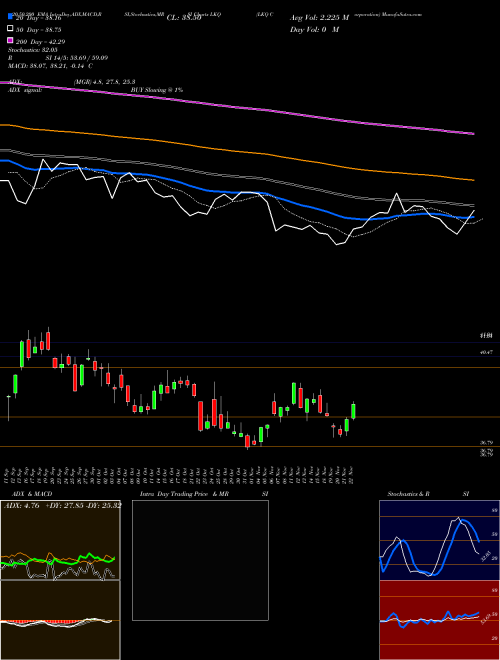Click the Avg Vol: 2.225 M text
500x660 pixels.
pos(319,18)
